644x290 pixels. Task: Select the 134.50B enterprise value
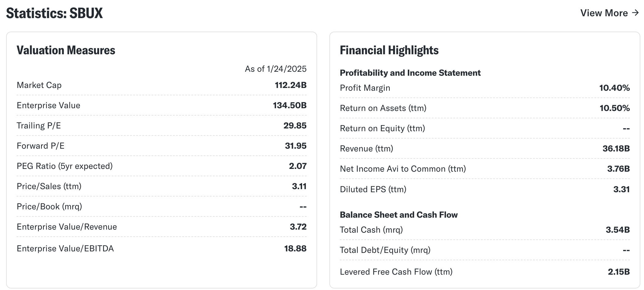click(x=290, y=105)
